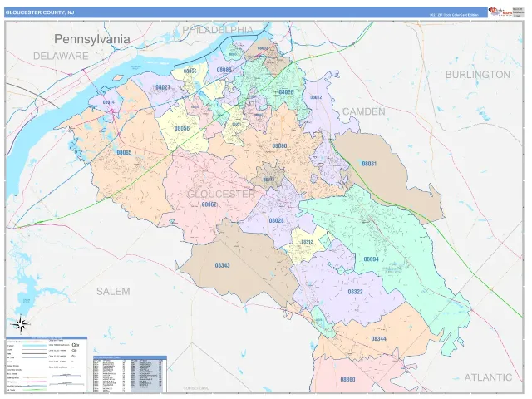Click ZIP code label 08094

[x=372, y=259]
